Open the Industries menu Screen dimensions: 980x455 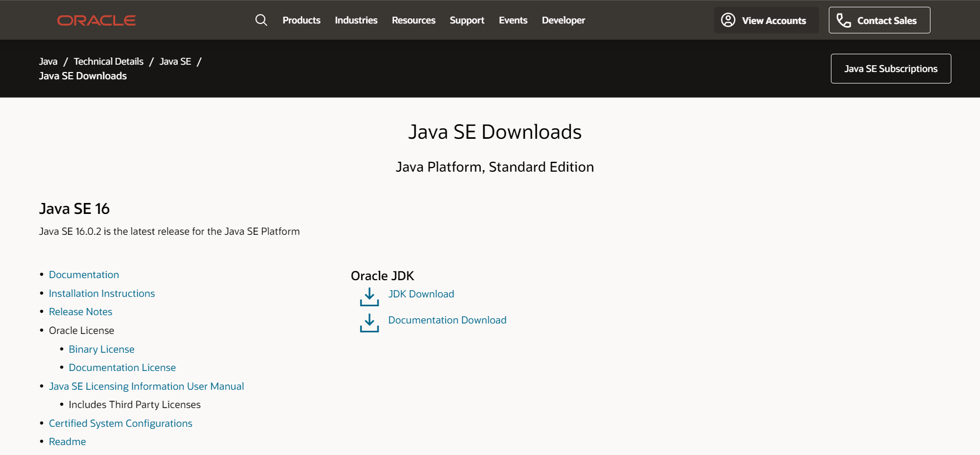point(356,20)
